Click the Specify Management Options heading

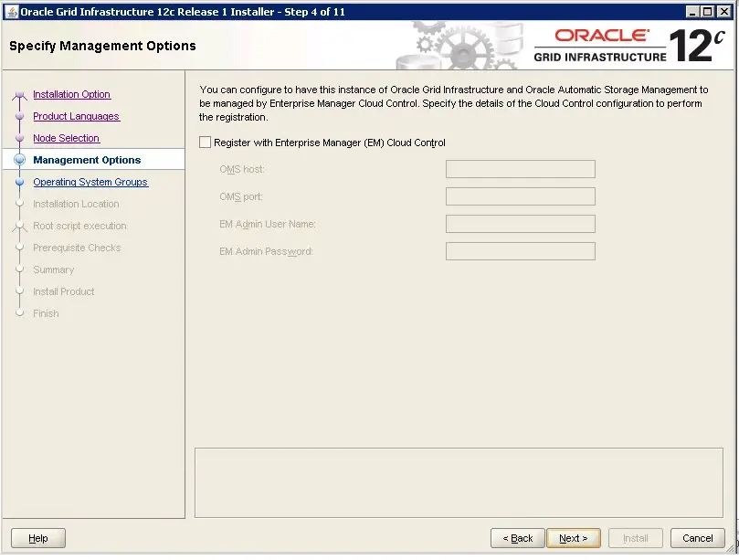(x=102, y=46)
